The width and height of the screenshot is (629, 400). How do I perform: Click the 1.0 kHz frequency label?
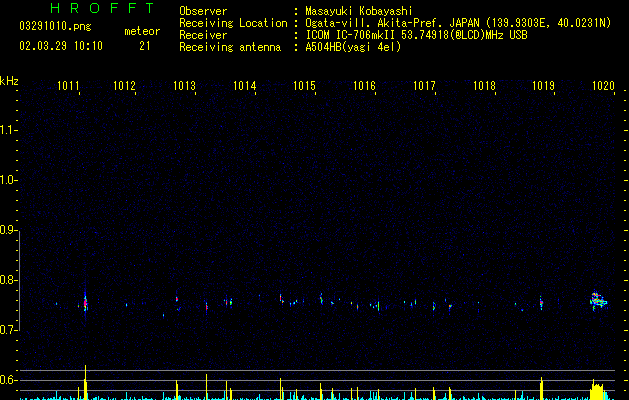coord(8,180)
